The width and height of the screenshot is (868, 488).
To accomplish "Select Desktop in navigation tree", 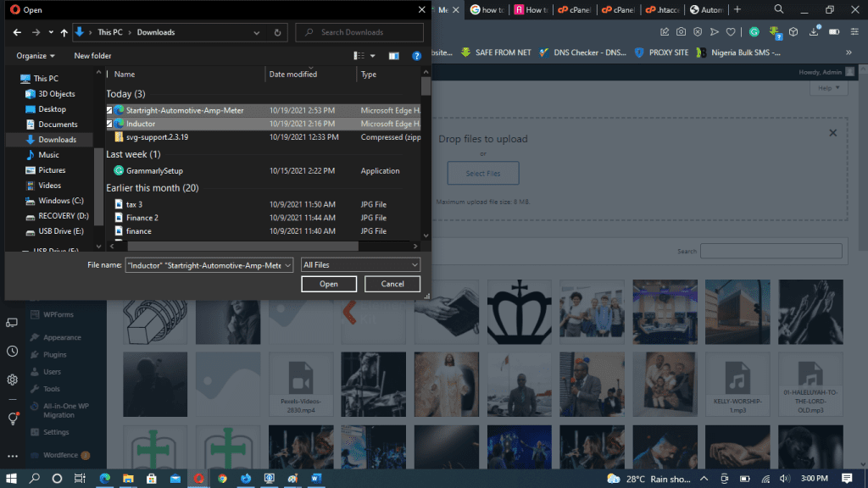I will coord(52,109).
